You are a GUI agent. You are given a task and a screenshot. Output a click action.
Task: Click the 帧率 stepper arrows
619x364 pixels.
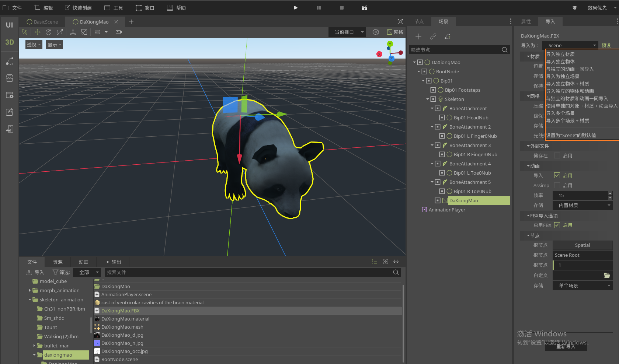(x=610, y=195)
